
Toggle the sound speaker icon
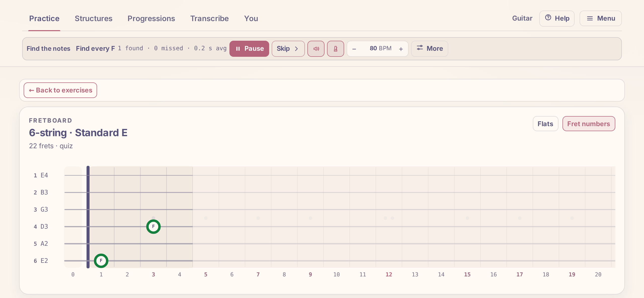click(316, 49)
